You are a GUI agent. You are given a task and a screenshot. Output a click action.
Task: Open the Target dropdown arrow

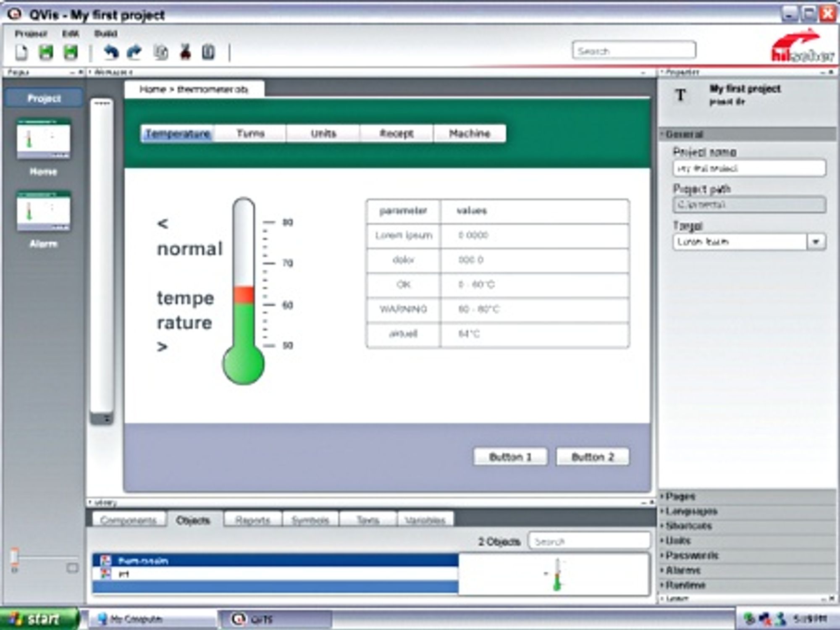pos(816,242)
